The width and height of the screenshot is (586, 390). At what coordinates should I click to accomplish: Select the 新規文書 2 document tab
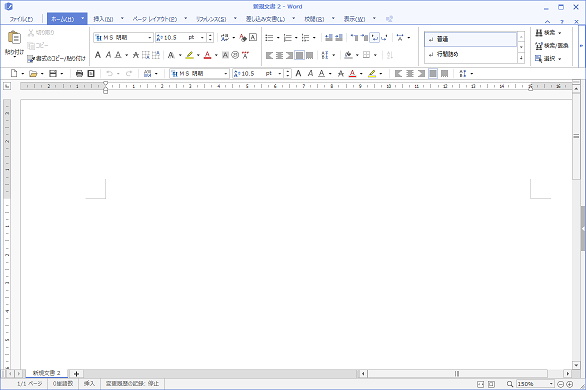[46, 373]
